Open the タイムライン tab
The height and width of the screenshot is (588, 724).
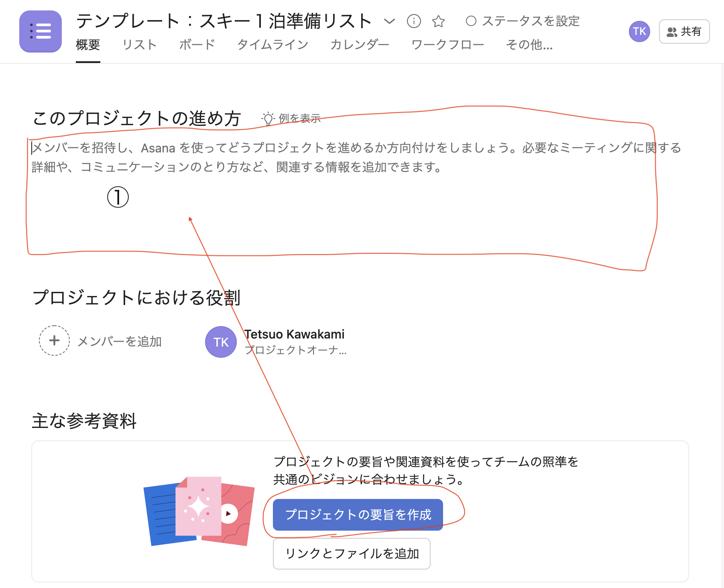click(x=273, y=45)
